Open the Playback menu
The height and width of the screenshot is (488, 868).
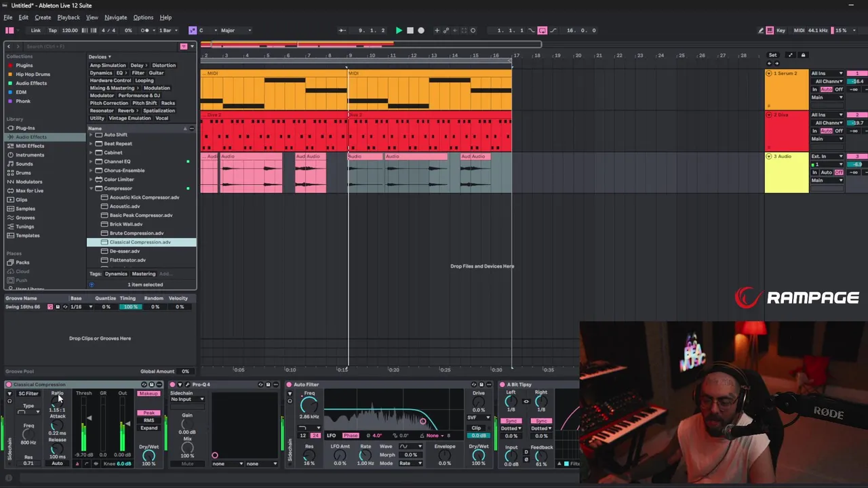click(x=68, y=18)
